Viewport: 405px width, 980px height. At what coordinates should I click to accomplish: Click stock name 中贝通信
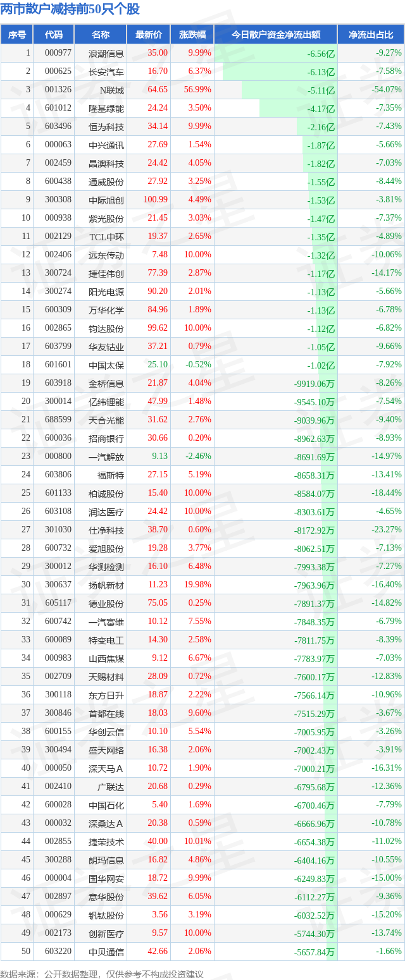(x=106, y=952)
